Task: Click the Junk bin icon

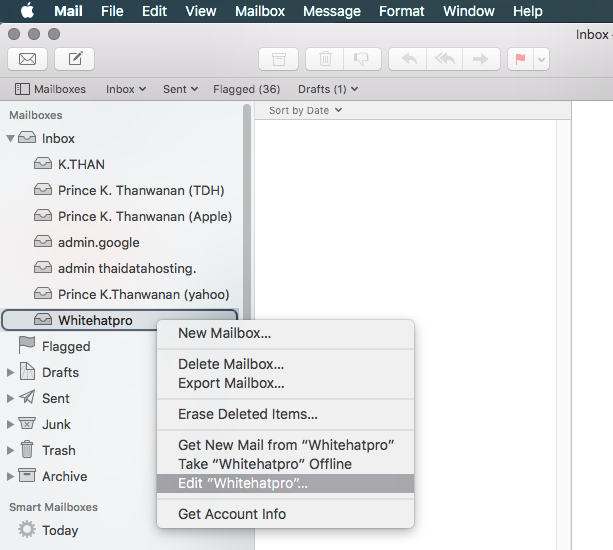Action: [x=27, y=423]
